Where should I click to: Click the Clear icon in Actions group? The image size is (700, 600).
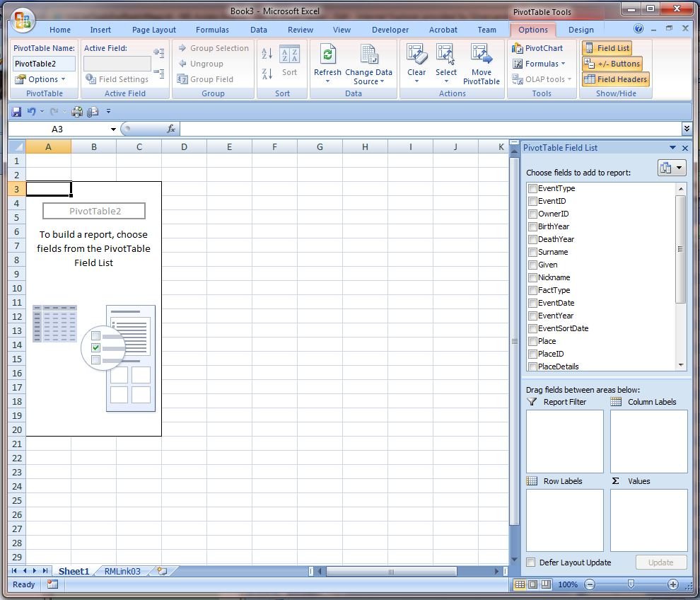click(x=416, y=54)
